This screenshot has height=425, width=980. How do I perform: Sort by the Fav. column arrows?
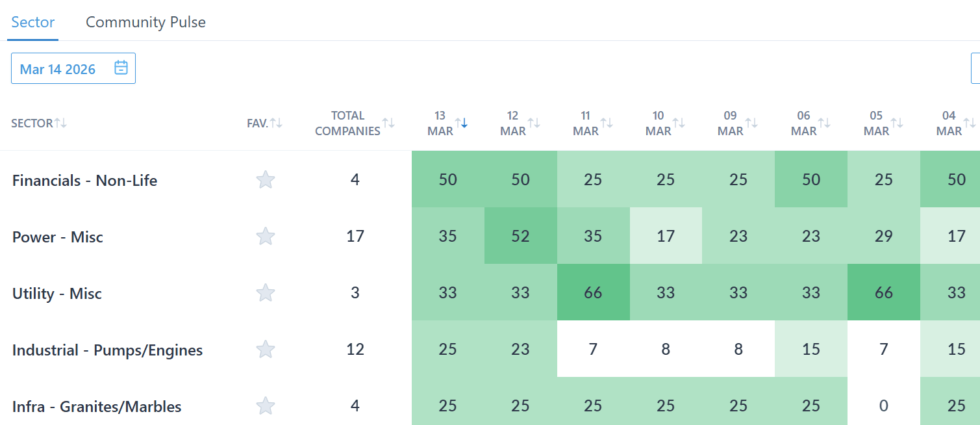tap(276, 123)
